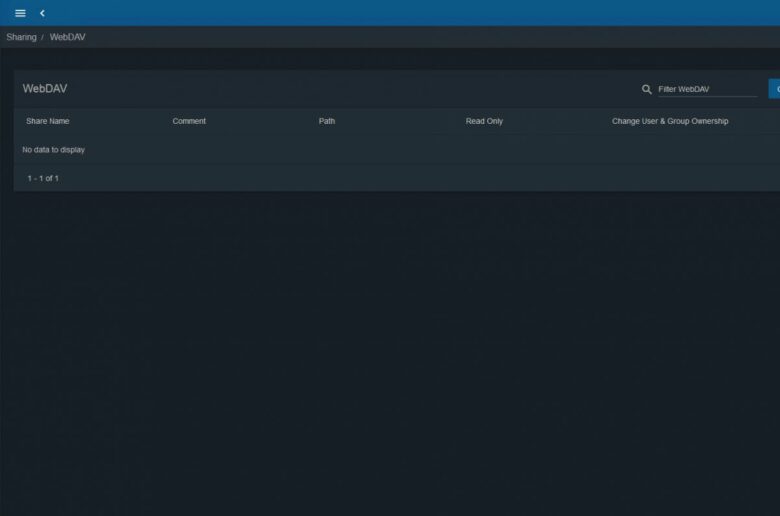Focus the Filter WebDAV input field
The image size is (780, 516).
click(707, 89)
